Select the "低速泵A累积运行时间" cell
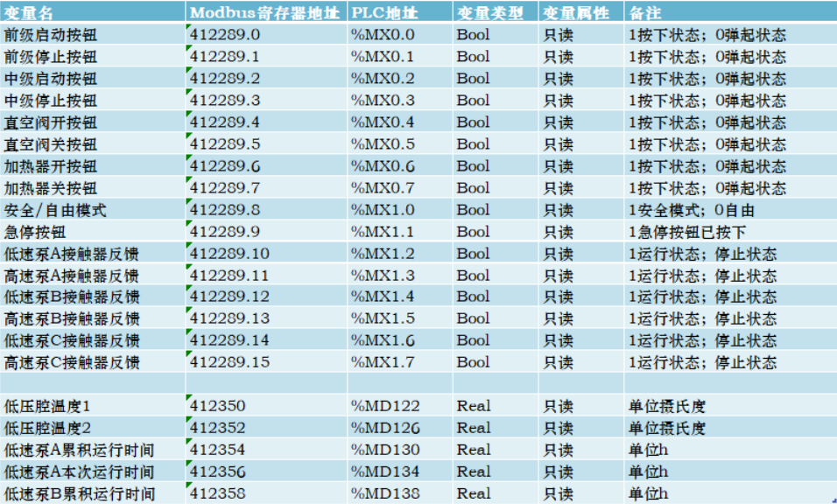 pos(79,450)
